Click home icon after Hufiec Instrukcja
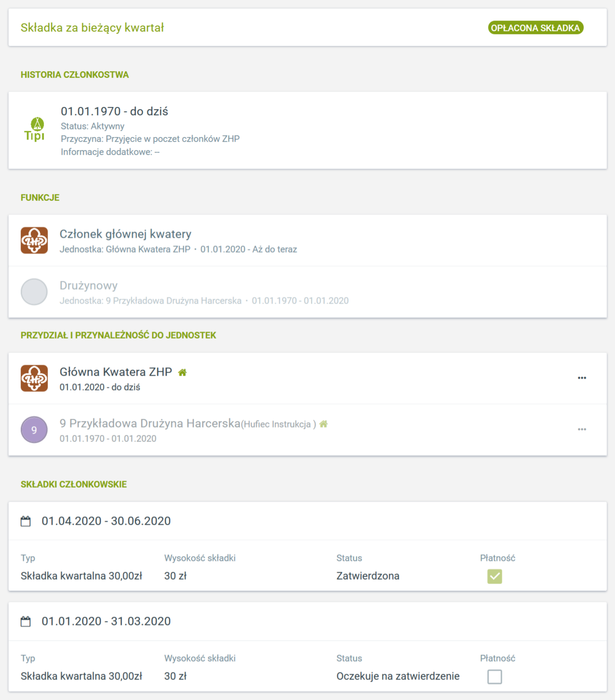 324,424
